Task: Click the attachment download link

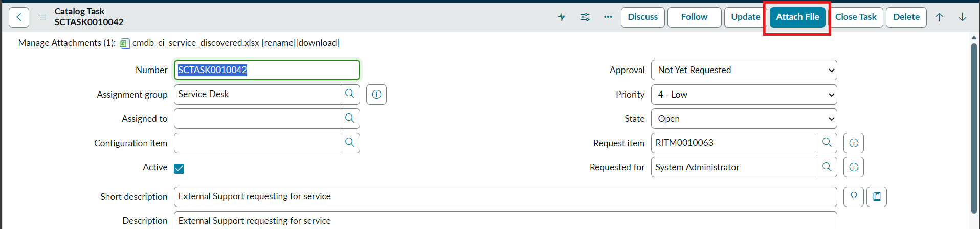Action: (318, 43)
